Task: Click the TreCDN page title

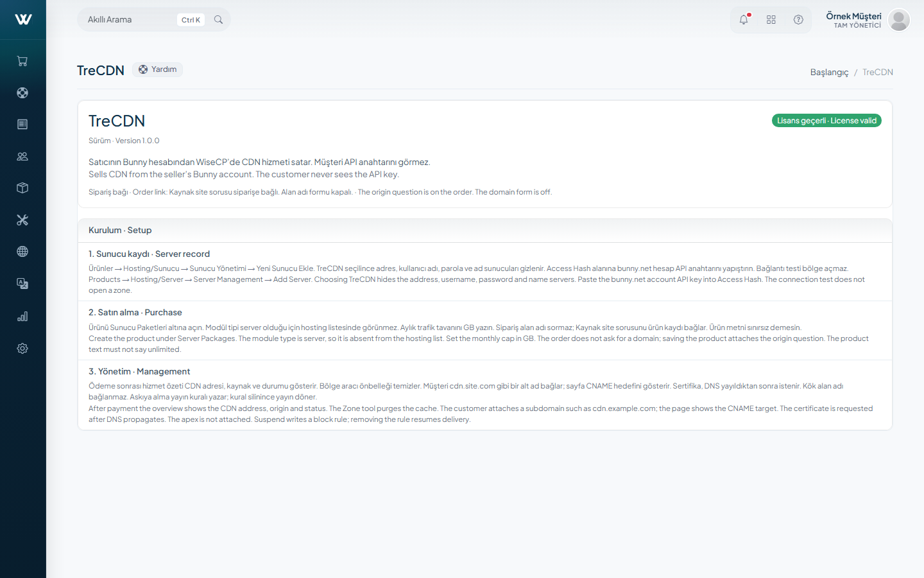Action: tap(101, 71)
